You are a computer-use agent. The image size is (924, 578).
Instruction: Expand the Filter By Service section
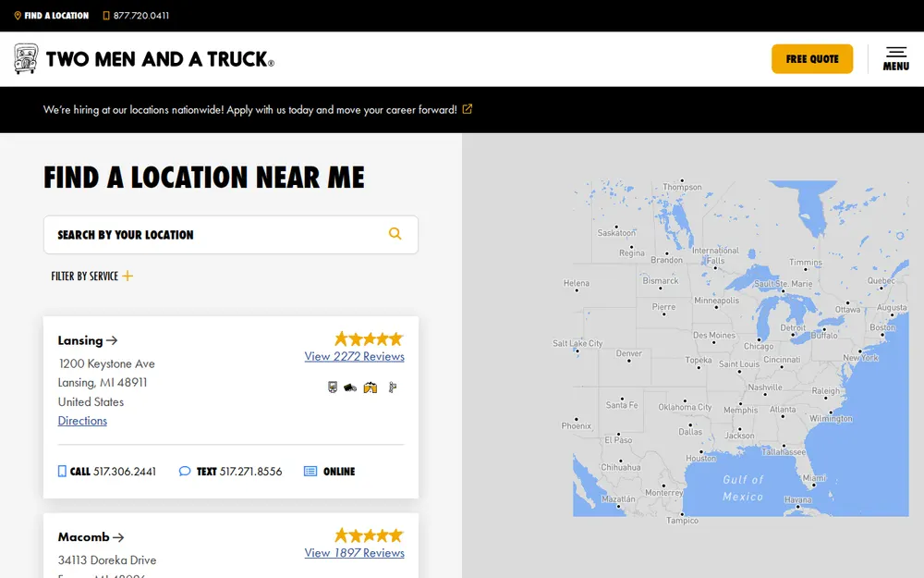tap(91, 276)
